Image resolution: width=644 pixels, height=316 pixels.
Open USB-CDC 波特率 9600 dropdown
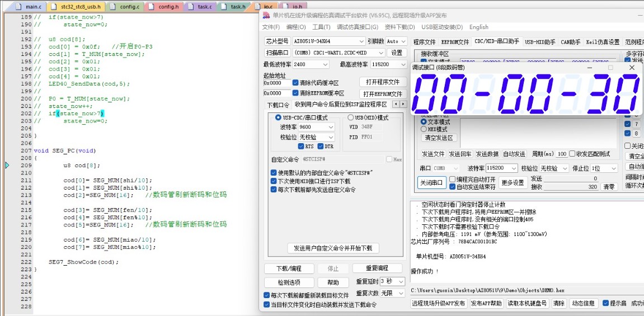point(316,127)
